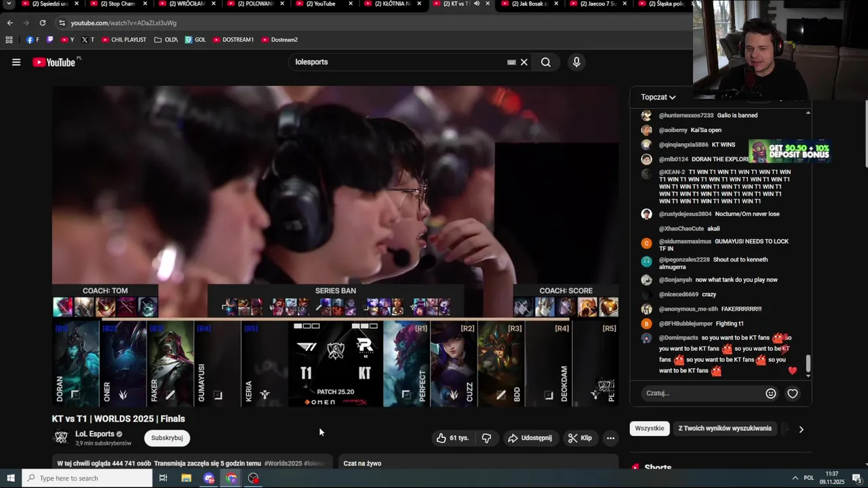Select Z Twoich wyników wyszukiwania chip
Viewport: 868px width, 488px height.
[x=725, y=428]
